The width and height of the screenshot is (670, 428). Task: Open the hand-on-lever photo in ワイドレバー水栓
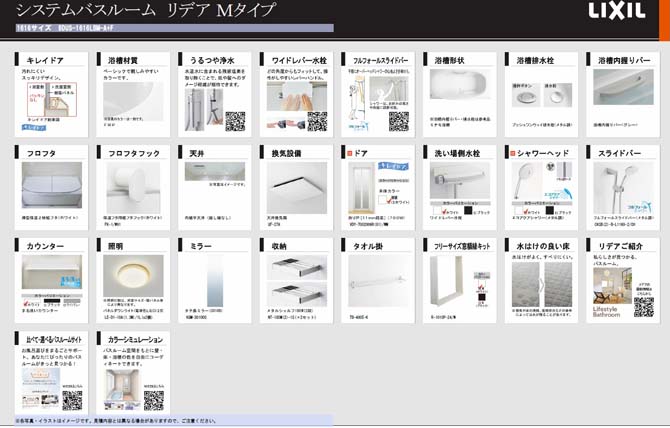point(297,97)
